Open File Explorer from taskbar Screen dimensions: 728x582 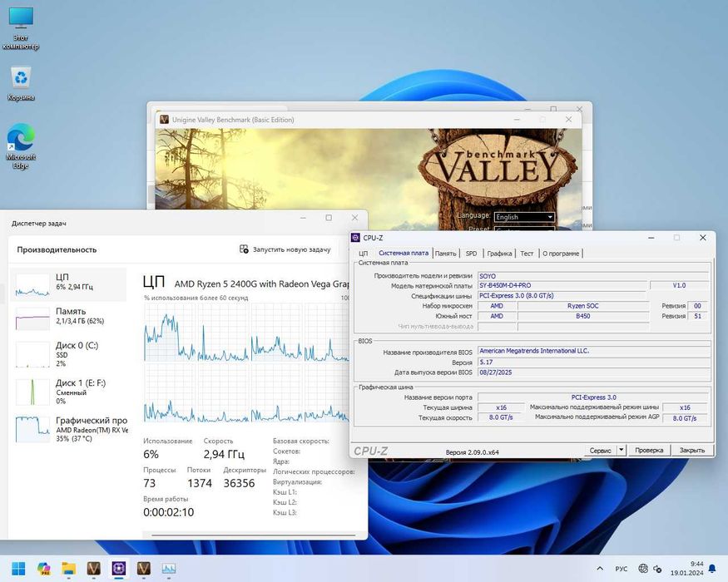click(69, 568)
